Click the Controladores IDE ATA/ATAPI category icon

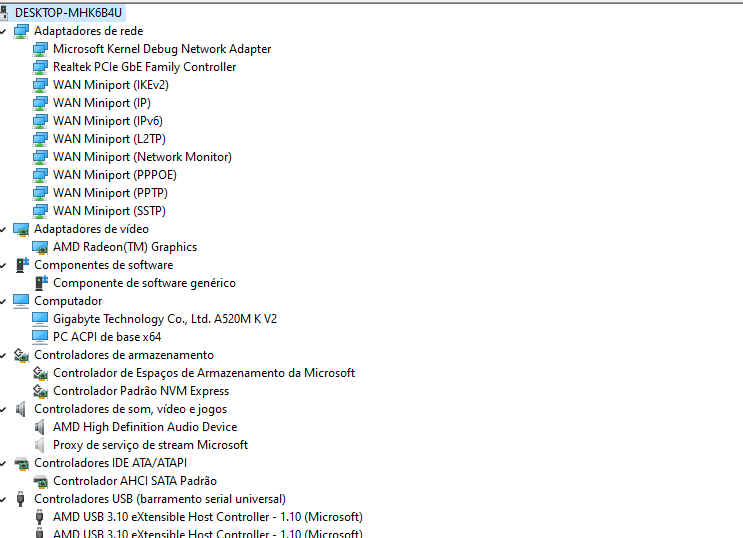21,464
